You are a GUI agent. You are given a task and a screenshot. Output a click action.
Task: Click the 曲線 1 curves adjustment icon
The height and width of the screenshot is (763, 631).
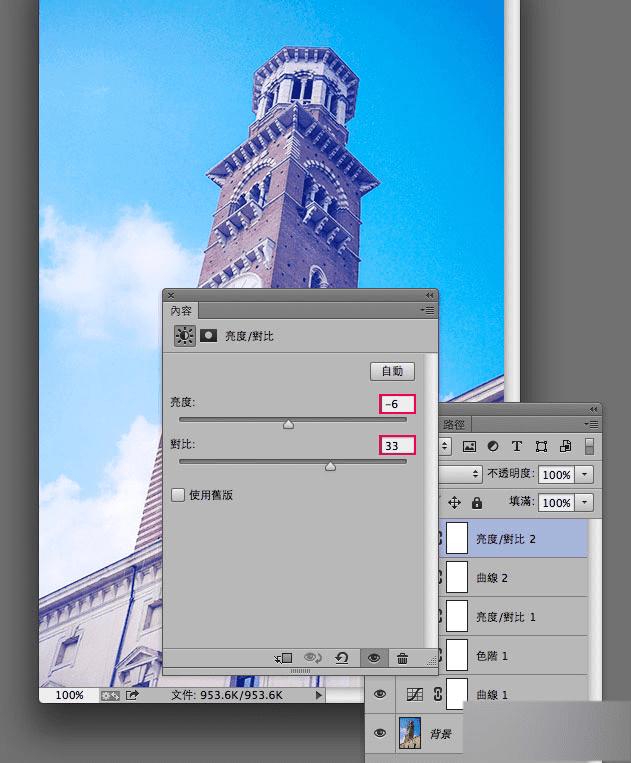(x=415, y=694)
